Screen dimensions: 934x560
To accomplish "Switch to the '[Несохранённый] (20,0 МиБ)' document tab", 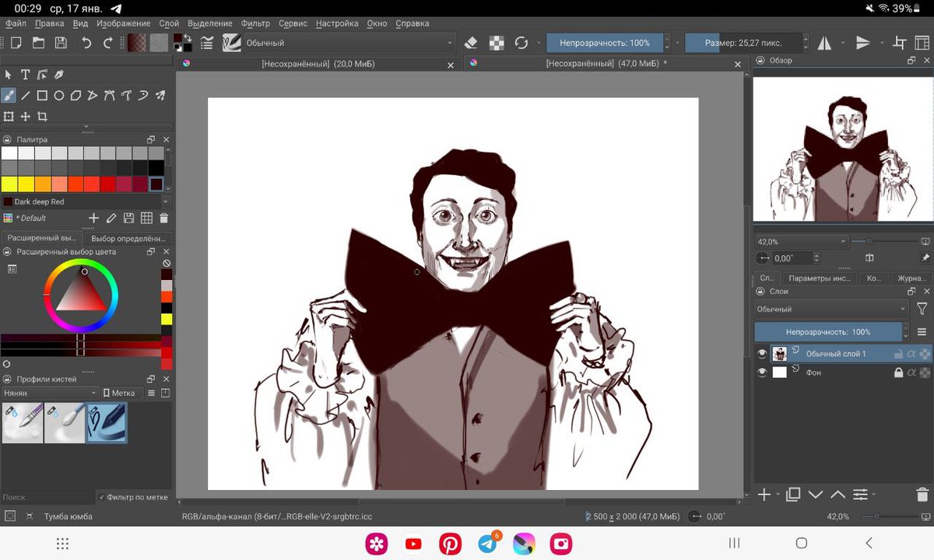I will click(x=318, y=64).
